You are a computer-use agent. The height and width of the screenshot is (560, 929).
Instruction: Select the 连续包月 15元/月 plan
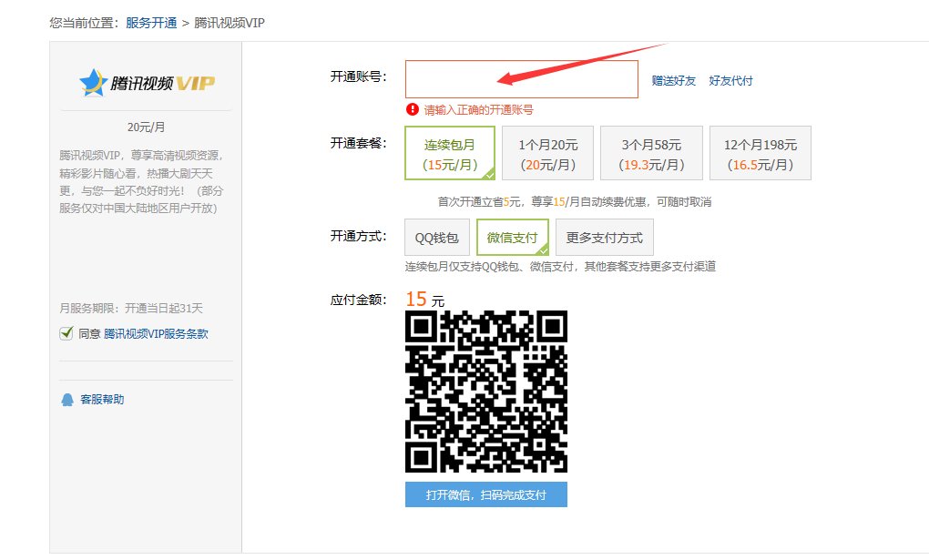click(451, 154)
